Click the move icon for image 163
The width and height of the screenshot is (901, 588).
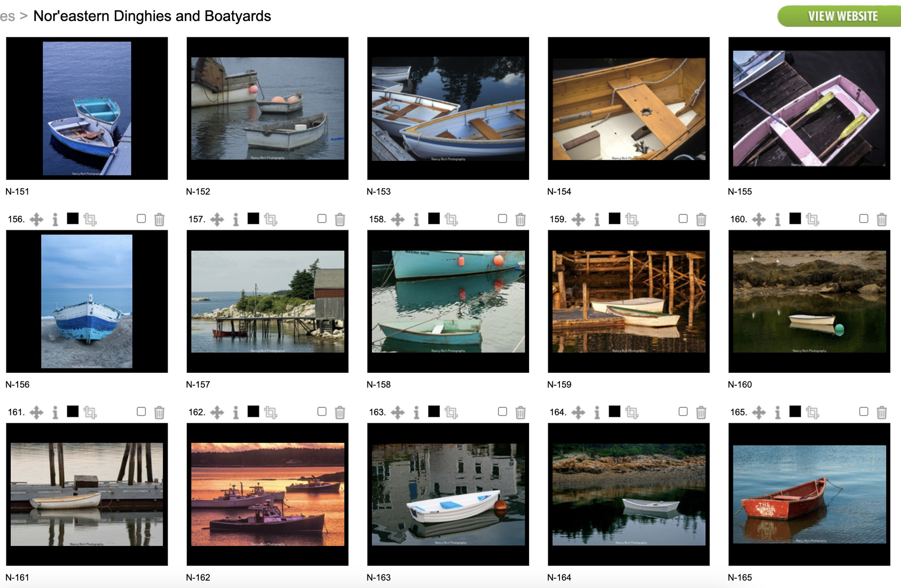click(397, 412)
